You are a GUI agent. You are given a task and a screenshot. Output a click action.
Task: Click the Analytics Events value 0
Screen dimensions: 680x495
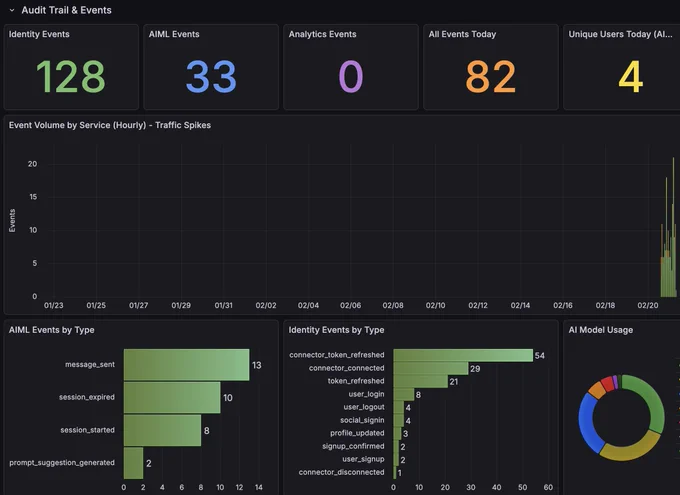click(x=350, y=77)
